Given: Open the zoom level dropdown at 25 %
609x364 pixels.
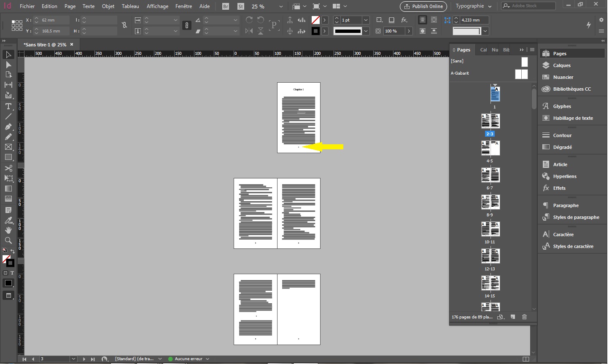Looking at the screenshot, I should click(x=281, y=7).
